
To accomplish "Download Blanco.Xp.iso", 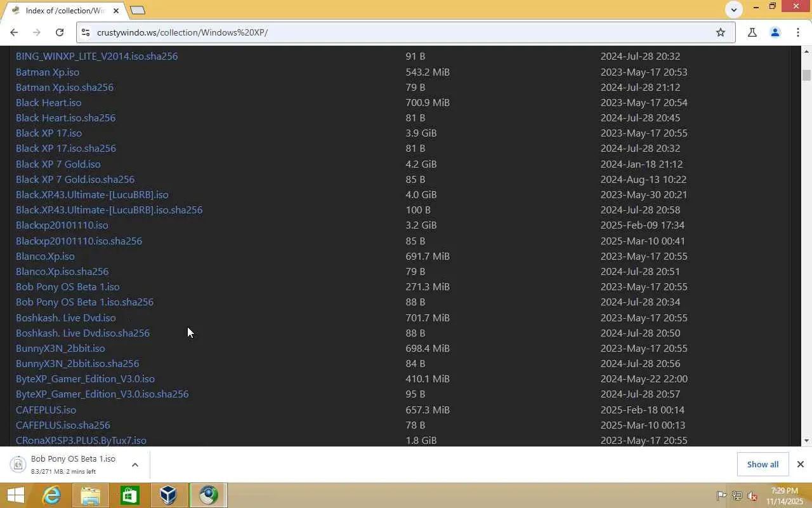I will [x=45, y=256].
